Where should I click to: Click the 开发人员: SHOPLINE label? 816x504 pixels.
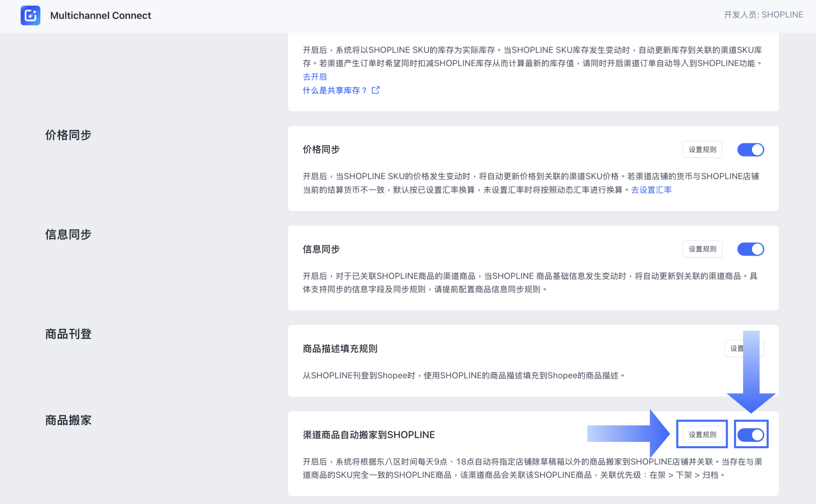pyautogui.click(x=763, y=15)
